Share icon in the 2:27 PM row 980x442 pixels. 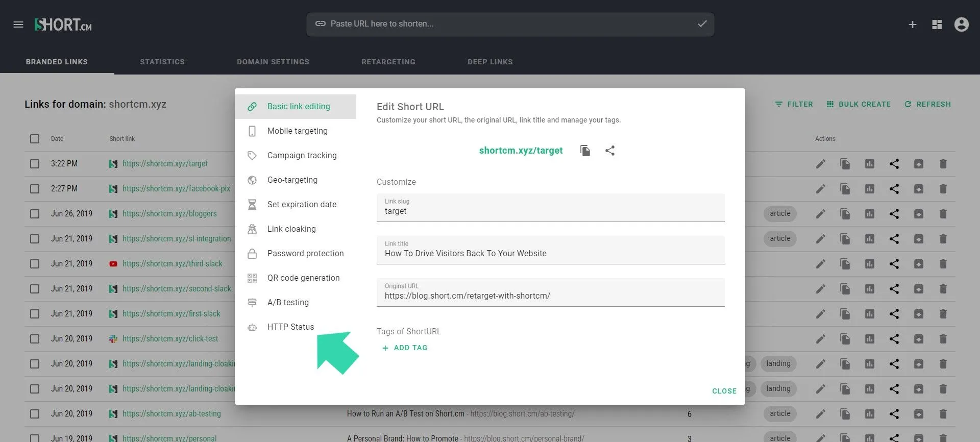(894, 189)
